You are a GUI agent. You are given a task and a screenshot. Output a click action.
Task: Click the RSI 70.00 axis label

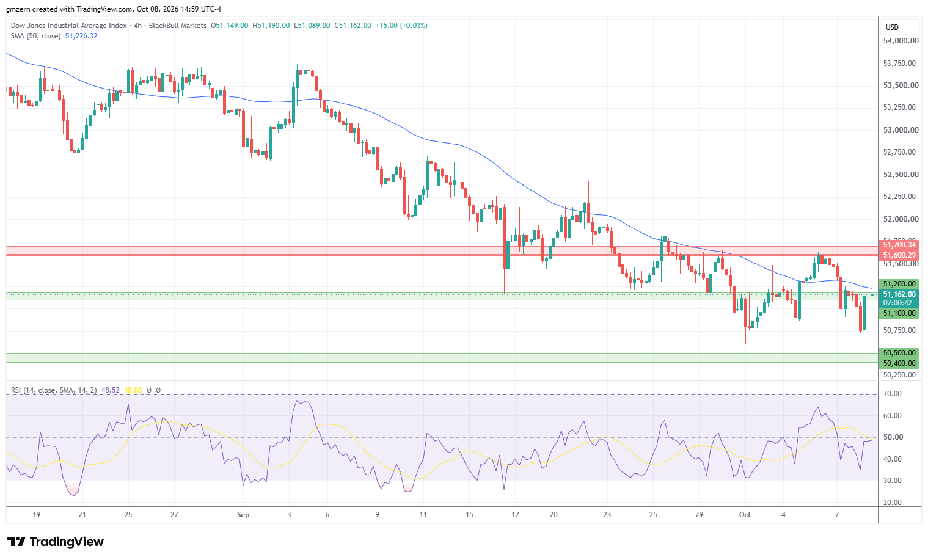pyautogui.click(x=893, y=394)
